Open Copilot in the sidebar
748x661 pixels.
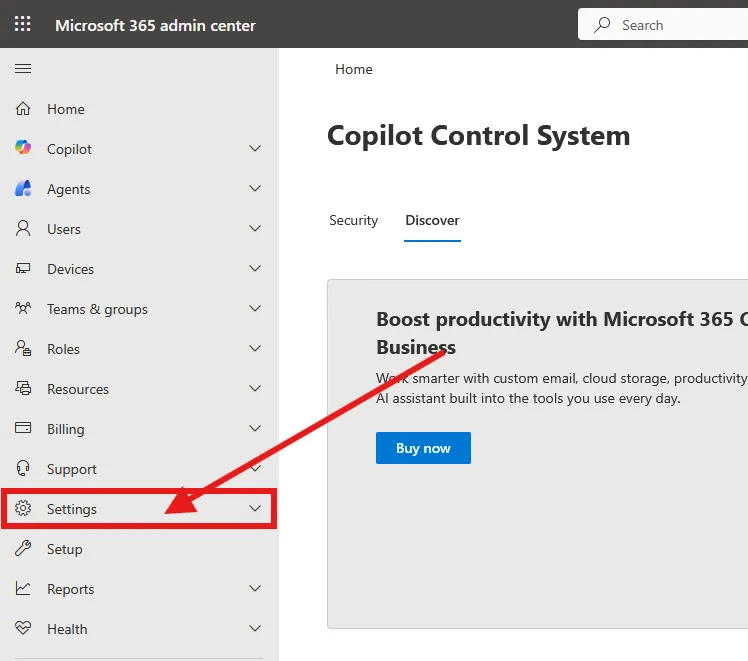[69, 149]
